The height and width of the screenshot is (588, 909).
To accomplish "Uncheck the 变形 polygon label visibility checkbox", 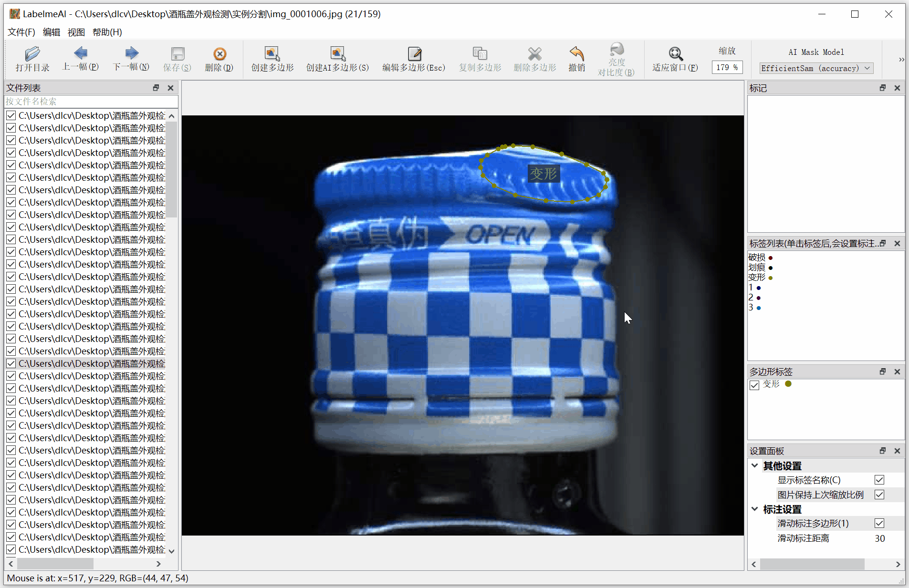I will (754, 385).
